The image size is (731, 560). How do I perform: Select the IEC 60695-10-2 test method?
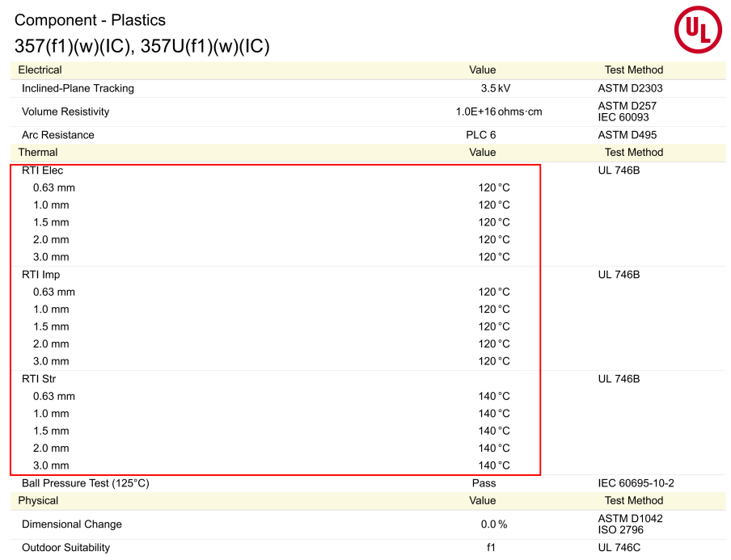point(636,483)
